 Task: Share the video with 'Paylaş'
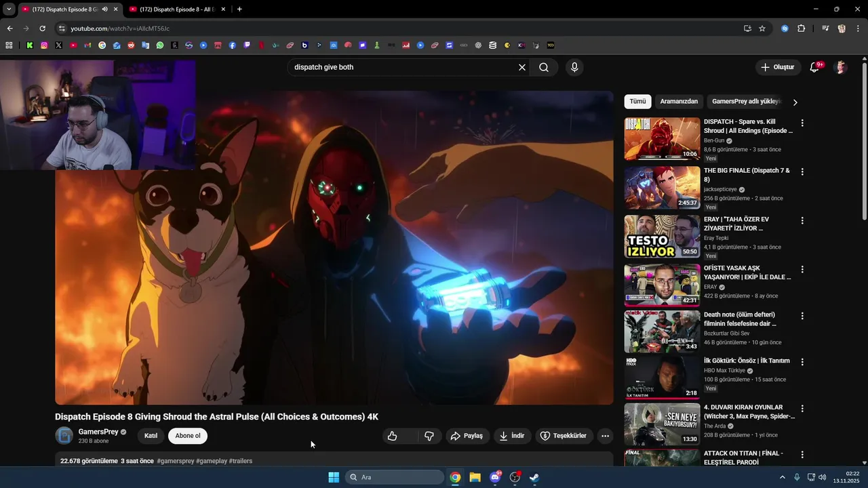point(467,436)
